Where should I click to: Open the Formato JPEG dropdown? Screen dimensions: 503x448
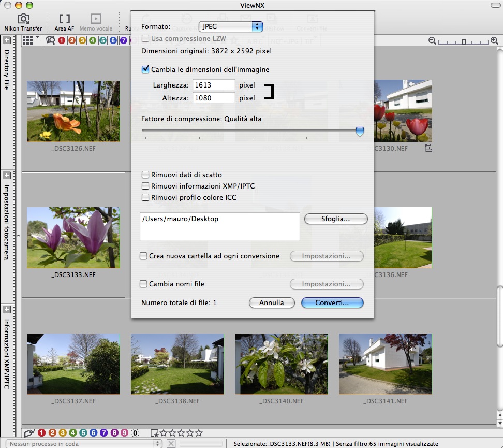(231, 26)
